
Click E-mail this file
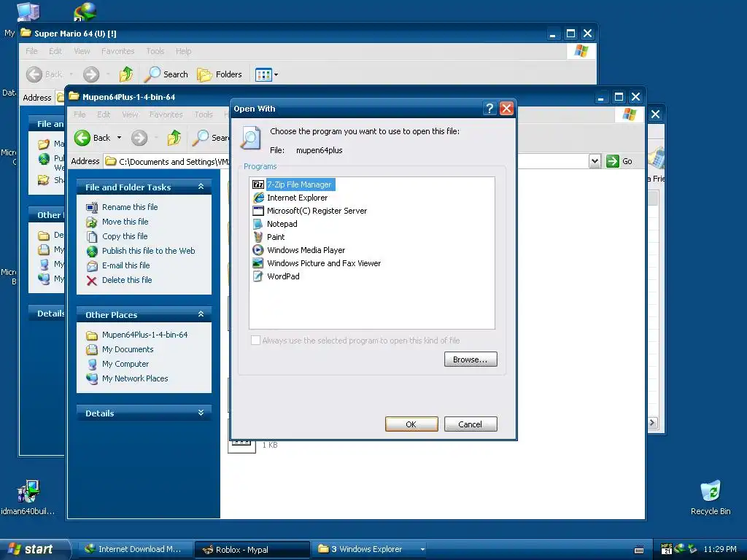coord(125,265)
